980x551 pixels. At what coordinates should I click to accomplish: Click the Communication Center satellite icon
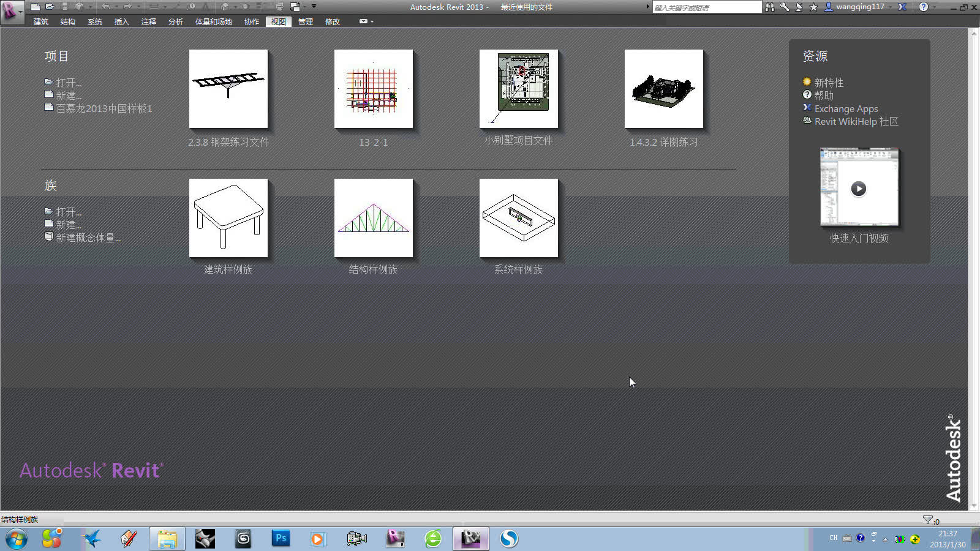(799, 7)
